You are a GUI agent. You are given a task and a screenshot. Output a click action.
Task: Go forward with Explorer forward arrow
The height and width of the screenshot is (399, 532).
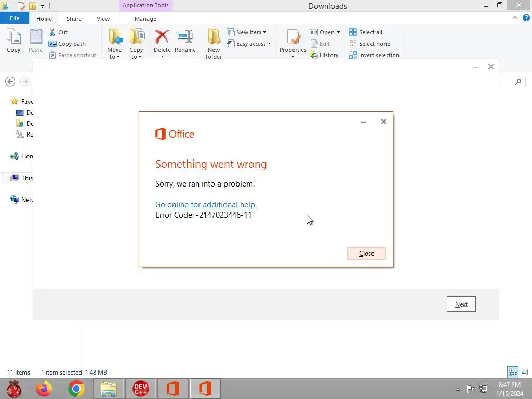pos(25,82)
